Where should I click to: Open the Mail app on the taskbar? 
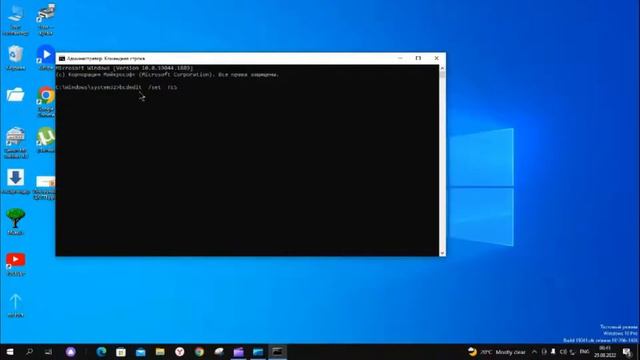click(140, 352)
